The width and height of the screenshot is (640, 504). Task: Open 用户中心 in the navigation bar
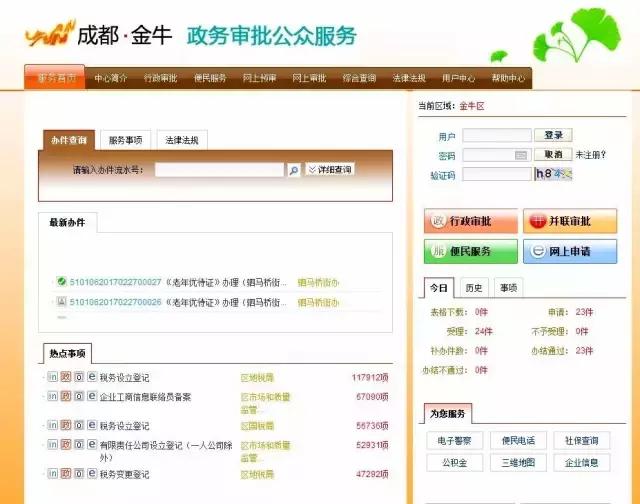(x=458, y=78)
